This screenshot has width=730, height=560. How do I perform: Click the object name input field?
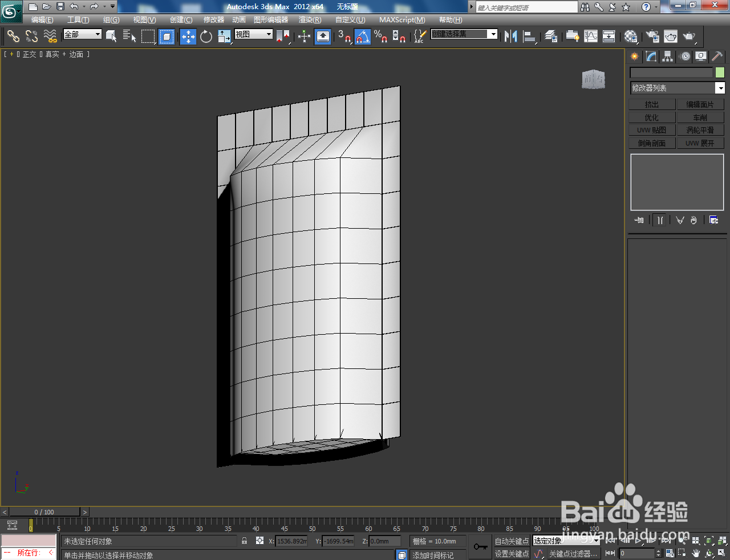[671, 72]
